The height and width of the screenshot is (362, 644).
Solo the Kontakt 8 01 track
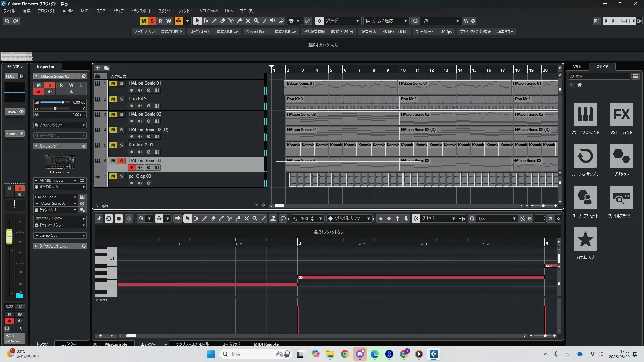click(x=121, y=145)
